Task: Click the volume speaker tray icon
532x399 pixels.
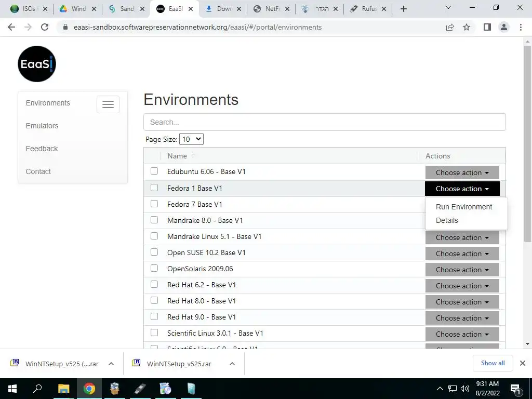Action: (x=465, y=389)
